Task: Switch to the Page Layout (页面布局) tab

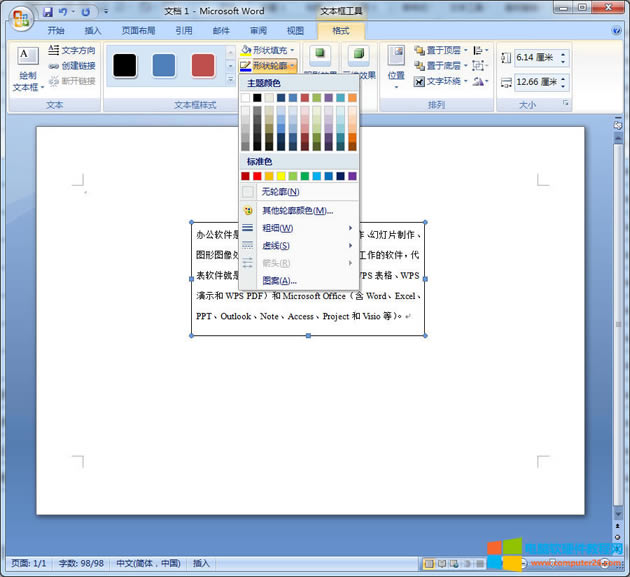Action: (138, 31)
